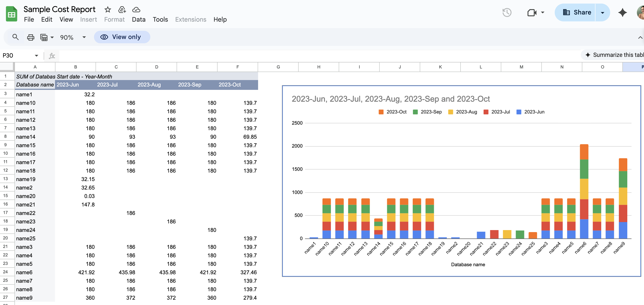Open version history clock icon
Screen dimensions: 644x305
coord(507,12)
